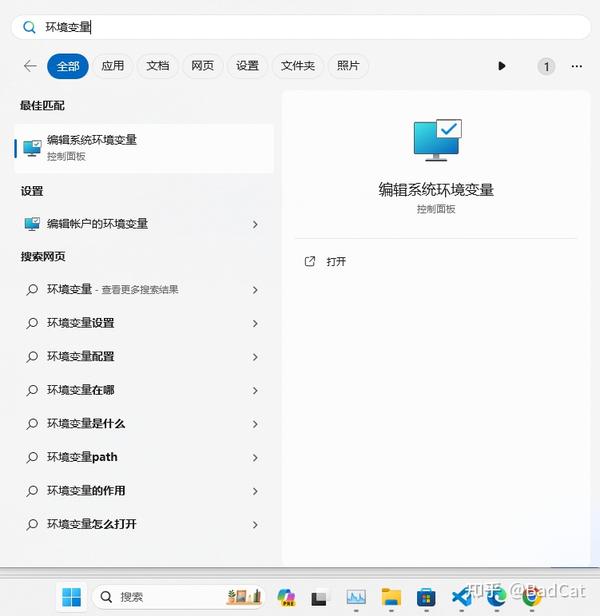Launch Microsoft Store from taskbar
The height and width of the screenshot is (616, 600).
click(426, 597)
